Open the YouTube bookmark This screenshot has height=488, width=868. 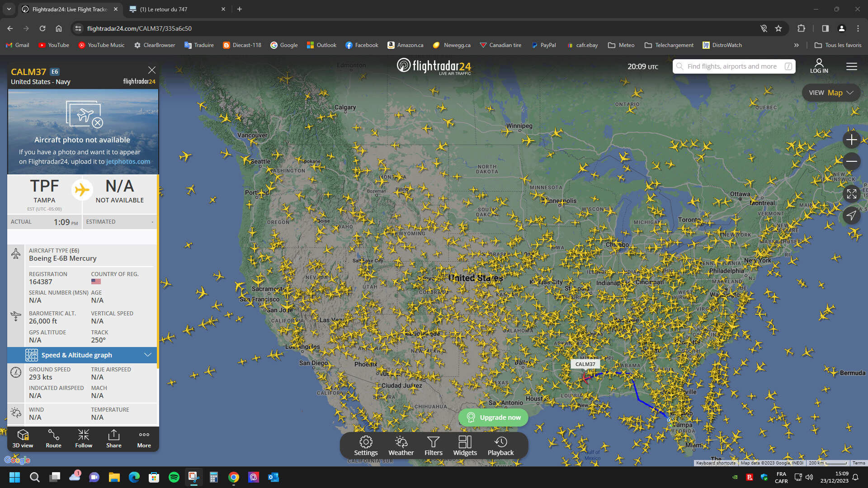point(54,45)
